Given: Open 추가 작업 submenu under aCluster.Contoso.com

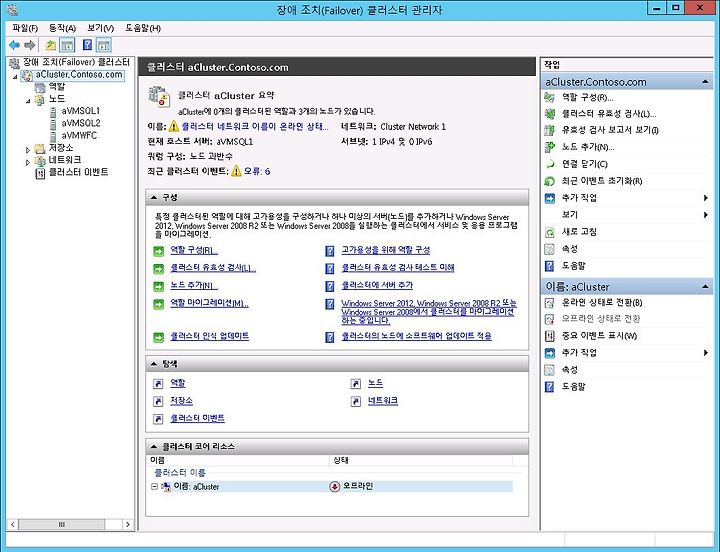Looking at the screenshot, I should point(705,198).
